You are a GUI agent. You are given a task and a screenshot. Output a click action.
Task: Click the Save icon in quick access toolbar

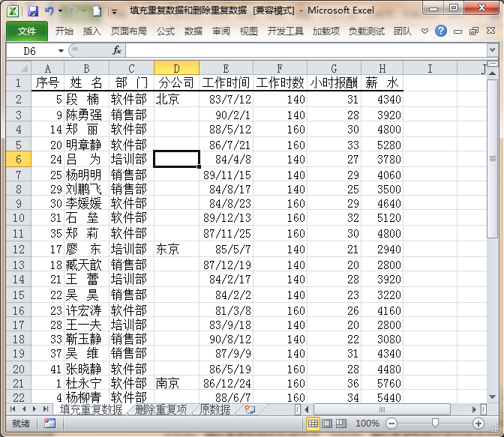(x=33, y=11)
